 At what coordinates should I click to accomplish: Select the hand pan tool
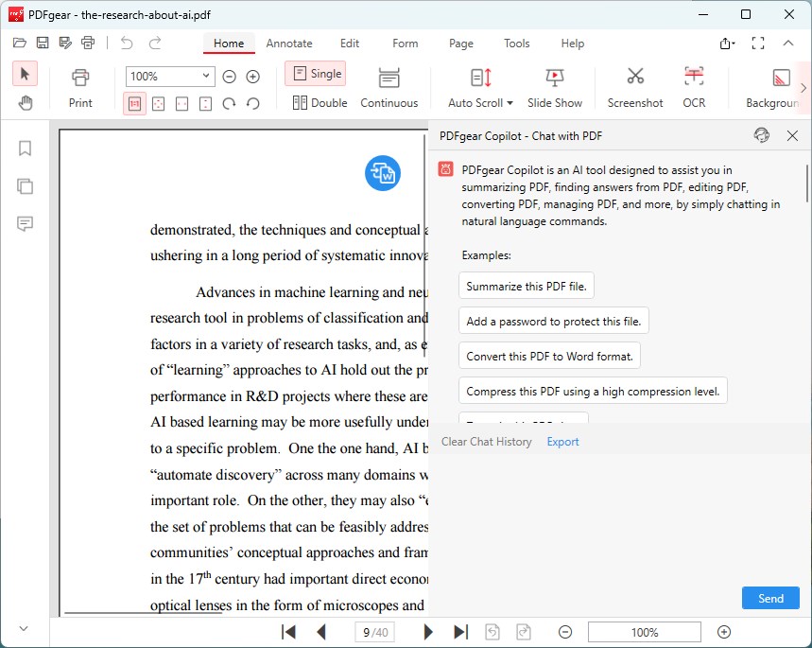[26, 103]
